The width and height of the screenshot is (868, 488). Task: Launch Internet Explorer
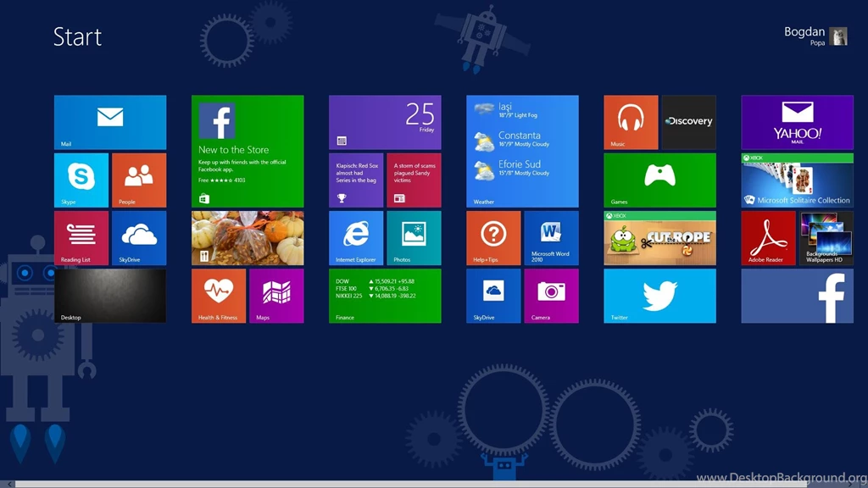pyautogui.click(x=356, y=237)
